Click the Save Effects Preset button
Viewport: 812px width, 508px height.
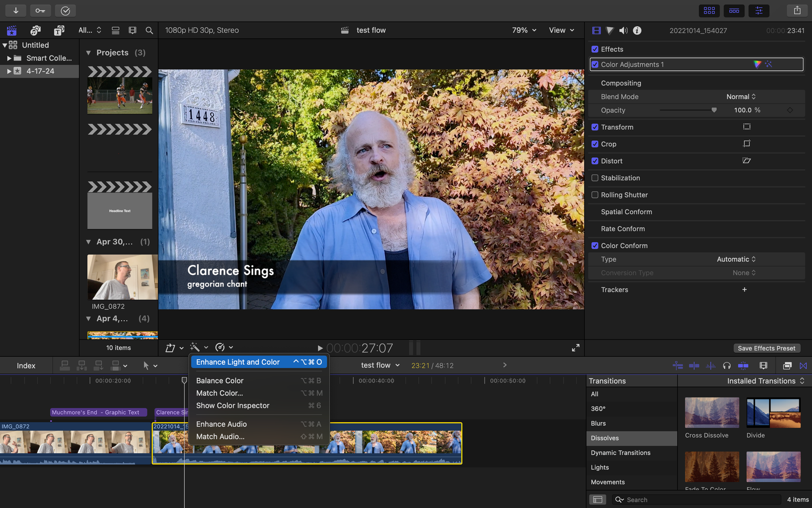click(767, 348)
